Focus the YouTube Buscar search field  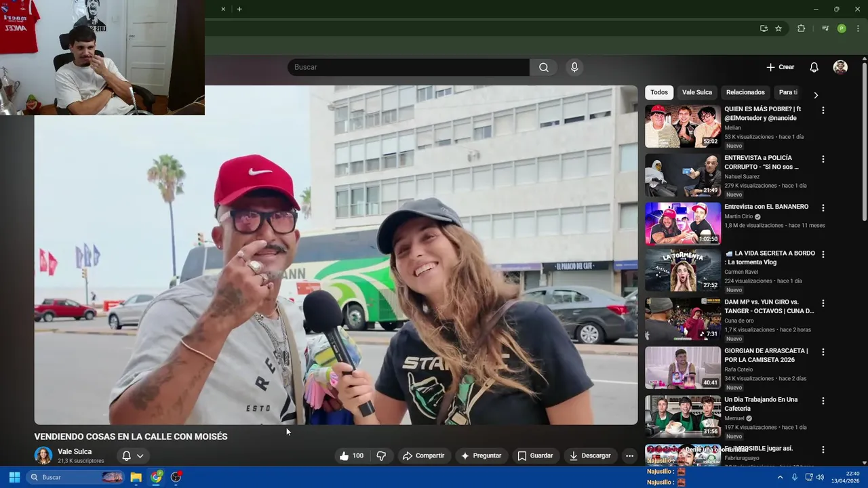409,67
